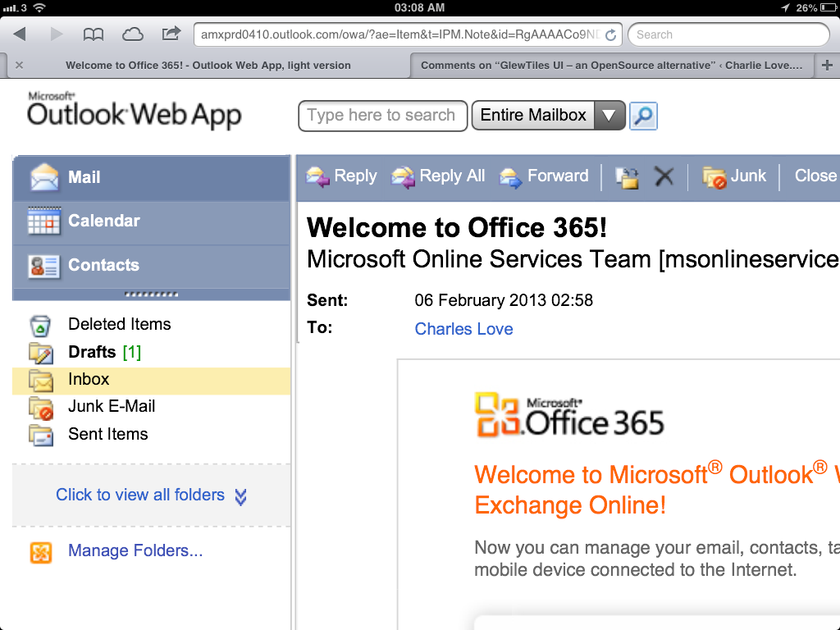Close the Welcome to Office 365 tab
Image resolution: width=840 pixels, height=630 pixels.
[20, 66]
